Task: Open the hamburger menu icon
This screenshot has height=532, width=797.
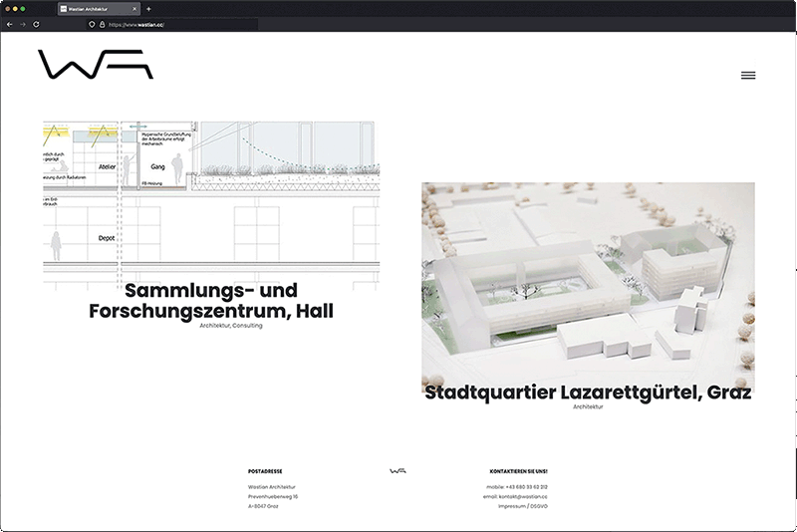Action: [748, 75]
